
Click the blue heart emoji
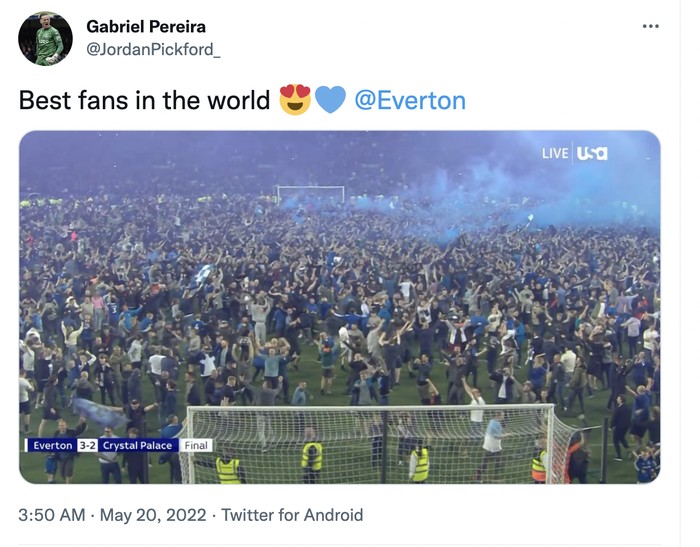coord(330,100)
